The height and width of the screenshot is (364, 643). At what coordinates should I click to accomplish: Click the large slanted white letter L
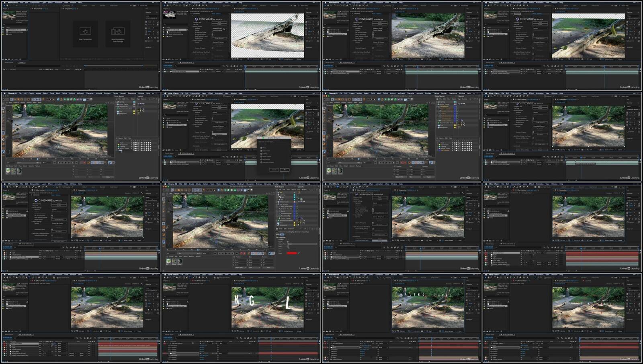pos(288,303)
